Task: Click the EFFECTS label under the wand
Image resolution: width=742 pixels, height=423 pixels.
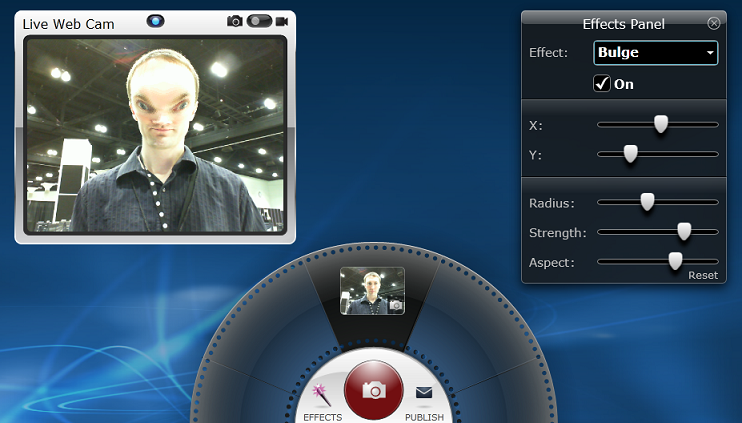Action: click(322, 417)
